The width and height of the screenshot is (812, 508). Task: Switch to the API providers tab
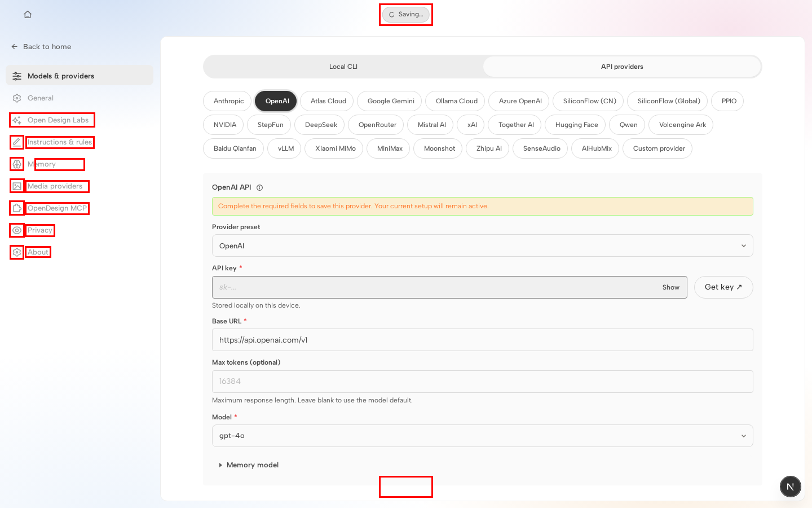coord(622,67)
